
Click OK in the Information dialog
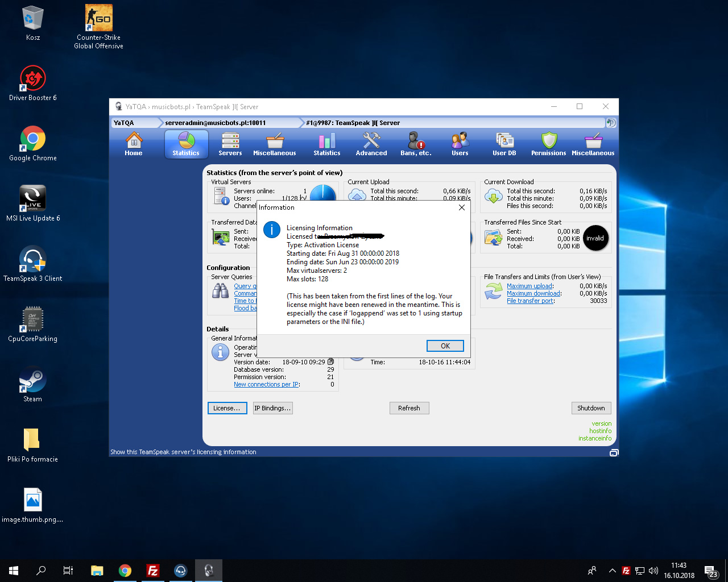pyautogui.click(x=445, y=346)
